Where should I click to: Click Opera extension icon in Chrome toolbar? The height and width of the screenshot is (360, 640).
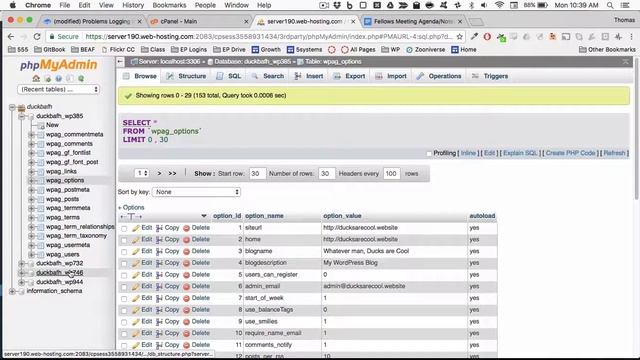[x=487, y=37]
